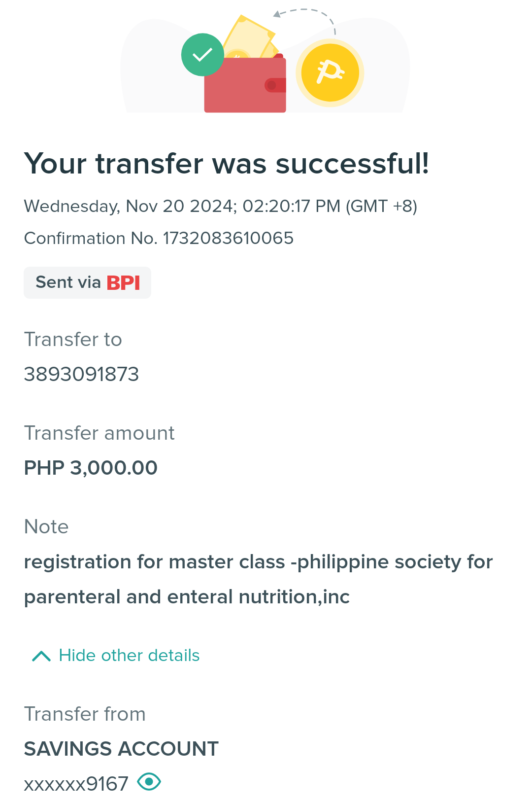Click the registration note text
Image resolution: width=532 pixels, height=802 pixels.
pos(259,579)
